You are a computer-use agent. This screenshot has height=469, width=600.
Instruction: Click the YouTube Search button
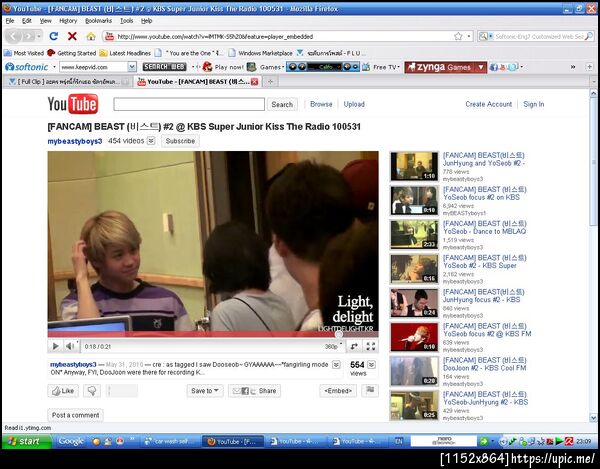point(282,104)
